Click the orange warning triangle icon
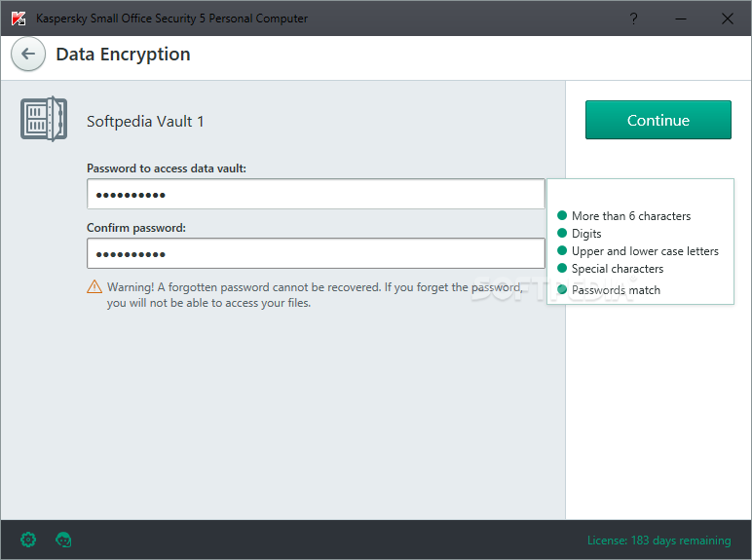The height and width of the screenshot is (560, 752). coord(94,286)
